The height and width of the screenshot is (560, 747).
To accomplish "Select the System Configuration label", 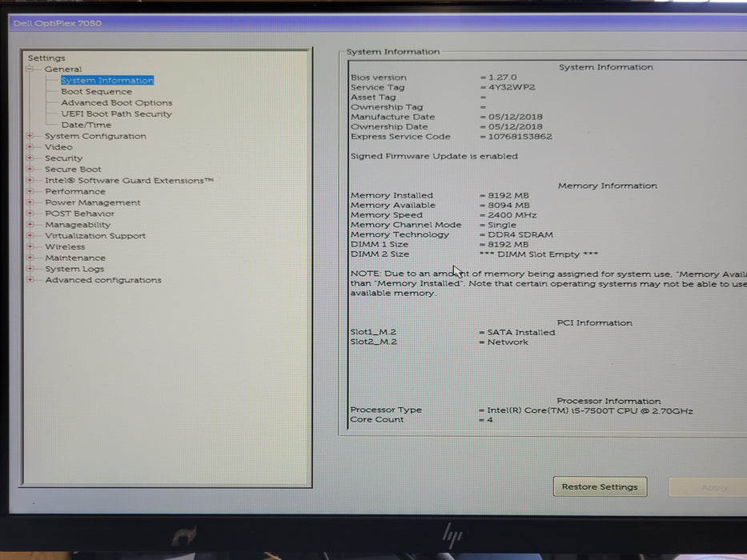I will pyautogui.click(x=95, y=136).
